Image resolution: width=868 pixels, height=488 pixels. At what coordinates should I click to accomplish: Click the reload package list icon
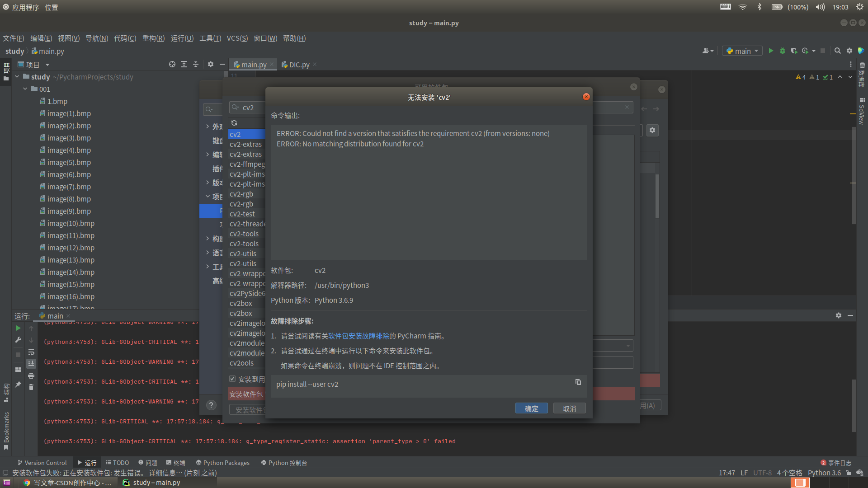234,123
